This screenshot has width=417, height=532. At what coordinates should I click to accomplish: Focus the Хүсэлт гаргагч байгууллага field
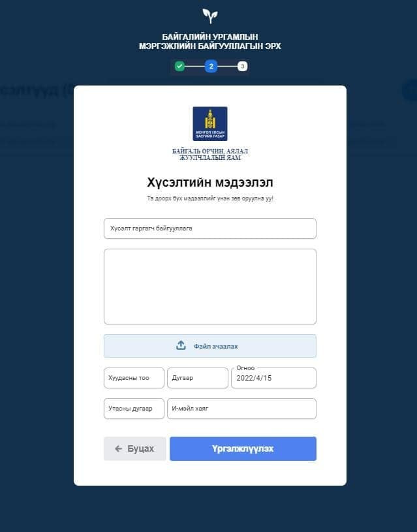click(x=210, y=228)
